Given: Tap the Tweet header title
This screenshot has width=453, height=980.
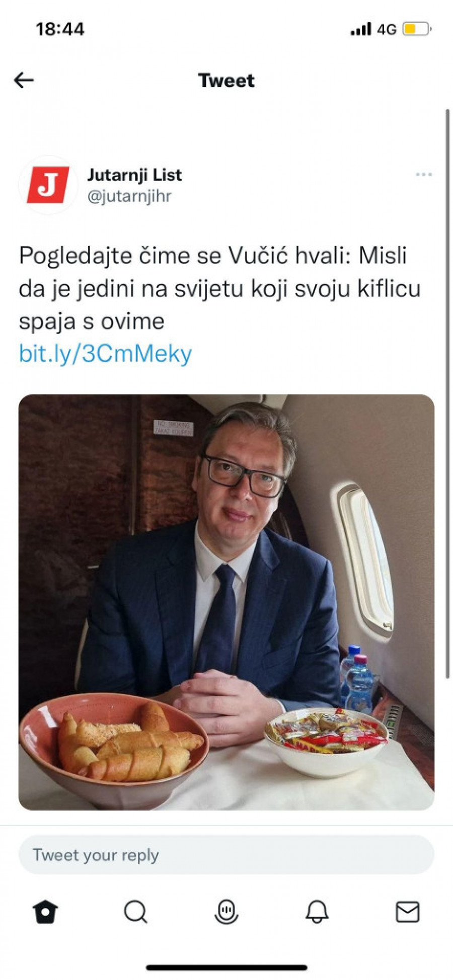Looking at the screenshot, I should (x=226, y=80).
